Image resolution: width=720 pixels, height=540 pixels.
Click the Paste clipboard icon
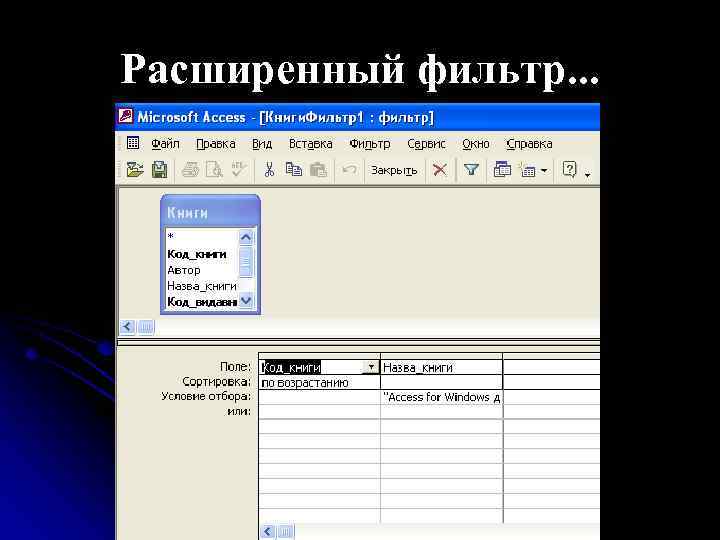point(318,170)
